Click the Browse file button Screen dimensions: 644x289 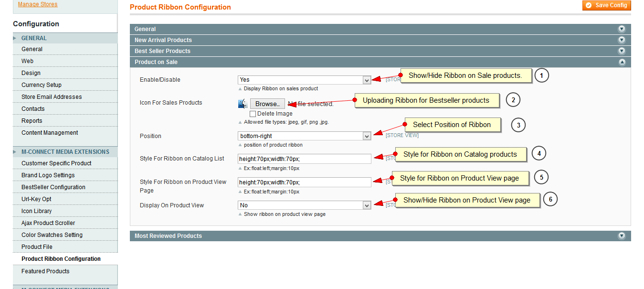click(x=267, y=104)
